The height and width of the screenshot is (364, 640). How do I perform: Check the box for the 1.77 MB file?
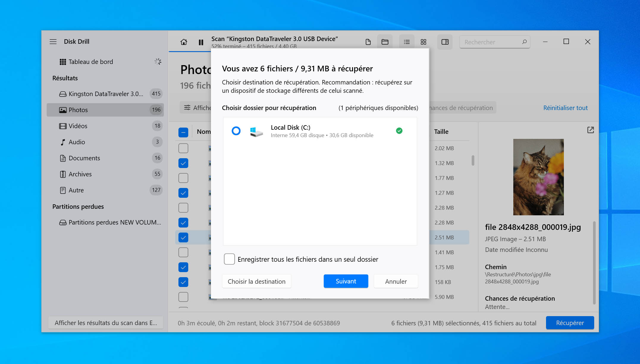click(183, 178)
